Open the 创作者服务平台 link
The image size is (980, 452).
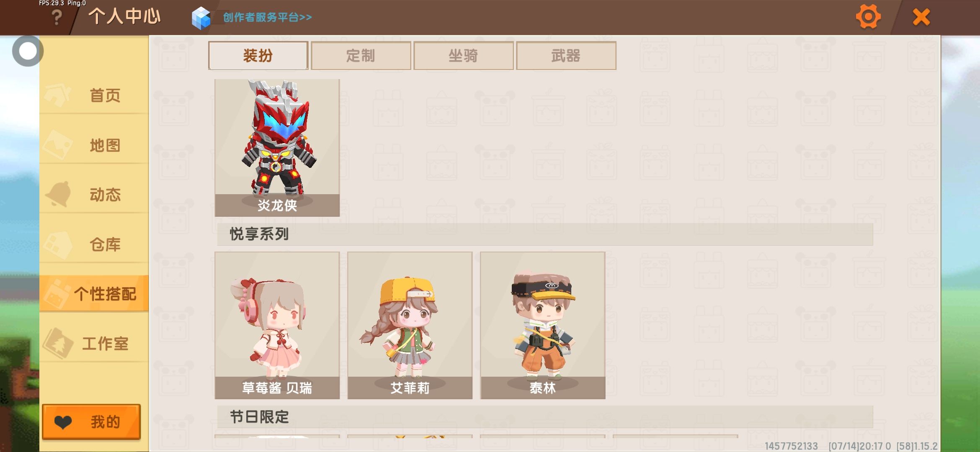[267, 17]
